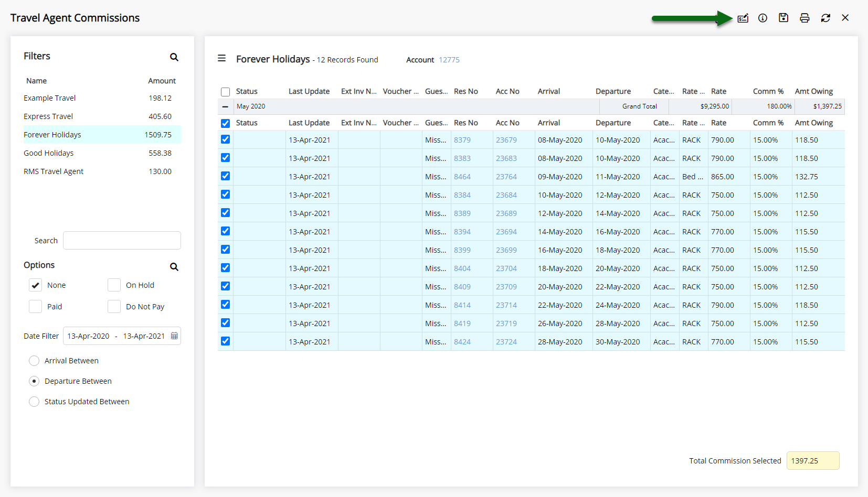Screen dimensions: 868x497
Task: Toggle the top header select-all checkbox
Action: tap(226, 92)
